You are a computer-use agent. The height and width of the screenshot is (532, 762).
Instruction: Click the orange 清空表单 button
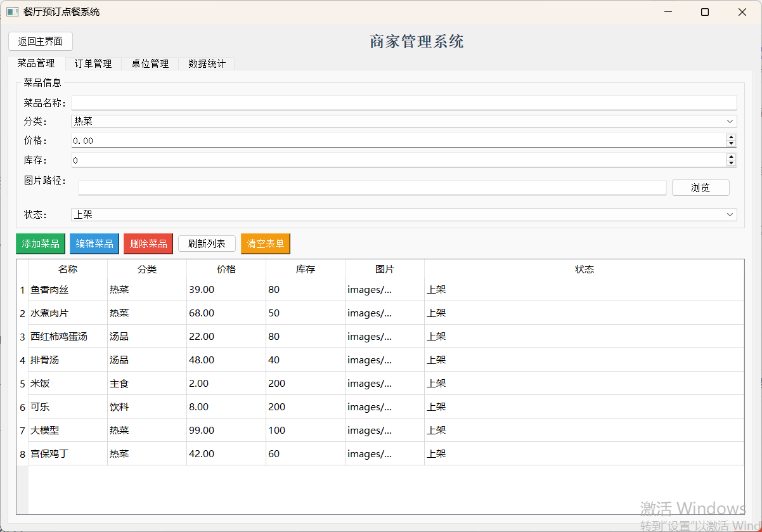pos(266,243)
